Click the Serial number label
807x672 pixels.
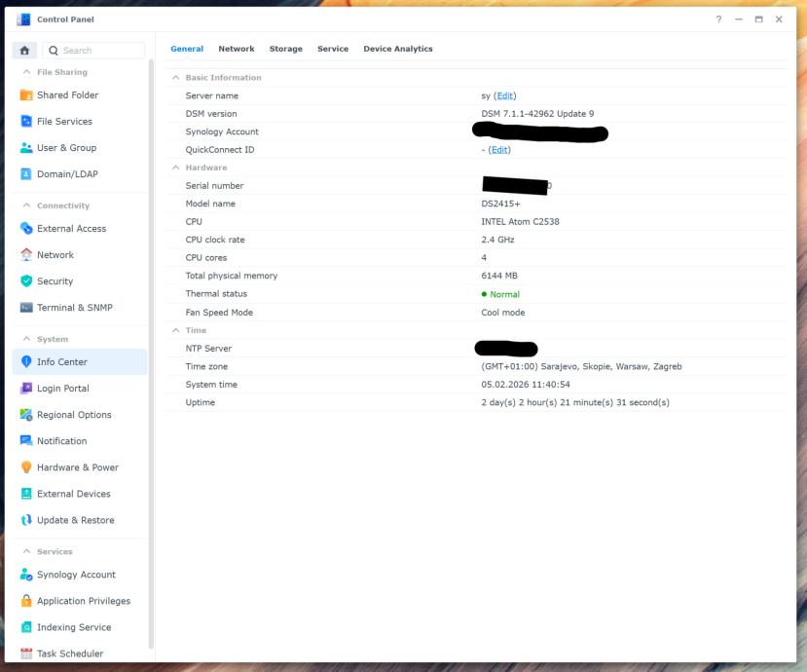click(214, 186)
